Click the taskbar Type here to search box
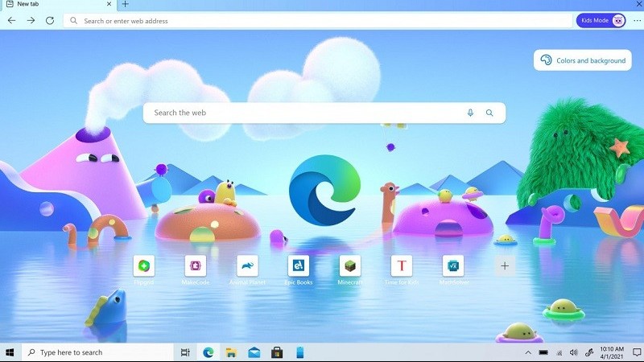The image size is (644, 362). pyautogui.click(x=97, y=352)
